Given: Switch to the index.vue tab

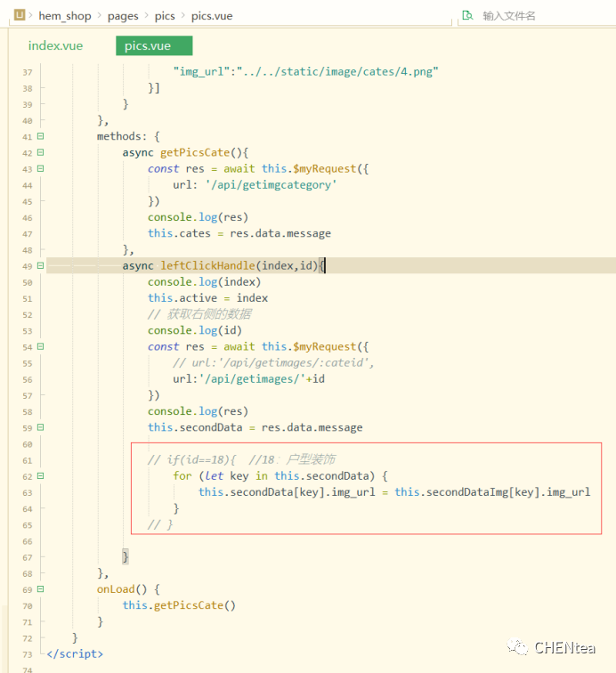Looking at the screenshot, I should (x=55, y=46).
